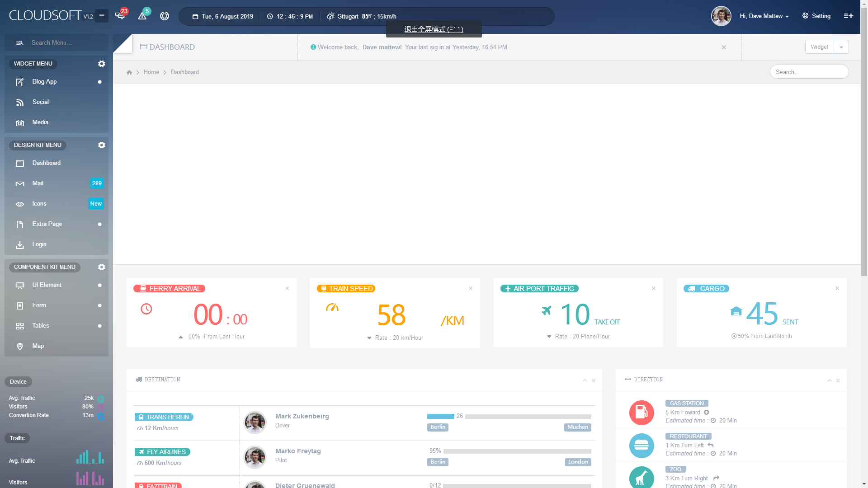Expand the Tables menu item
The width and height of the screenshot is (868, 488).
pyautogui.click(x=57, y=326)
